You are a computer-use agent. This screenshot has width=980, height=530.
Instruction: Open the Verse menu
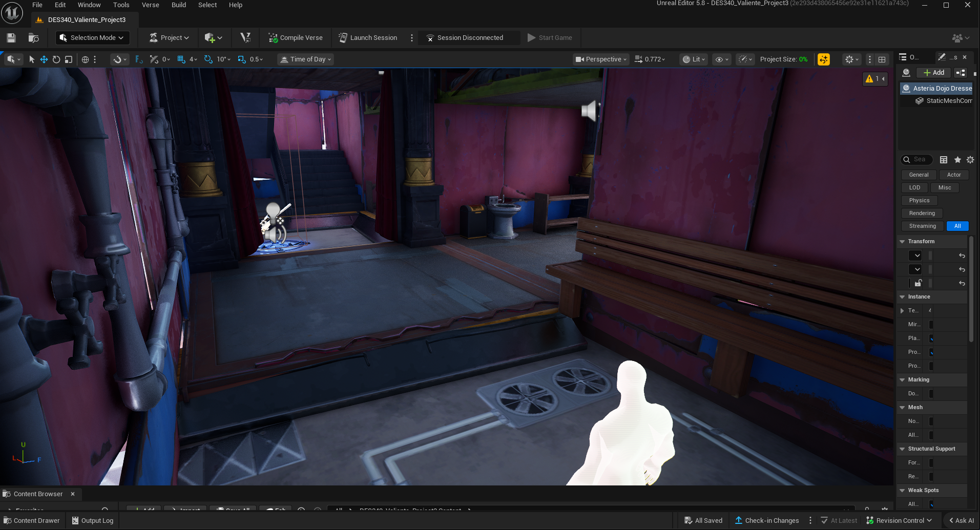pos(151,5)
